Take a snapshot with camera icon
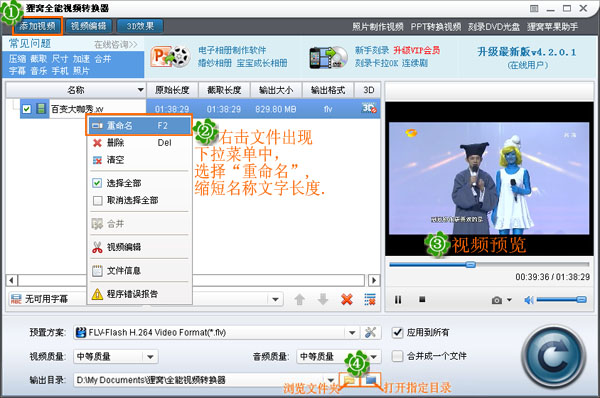600x398 pixels. tap(497, 300)
